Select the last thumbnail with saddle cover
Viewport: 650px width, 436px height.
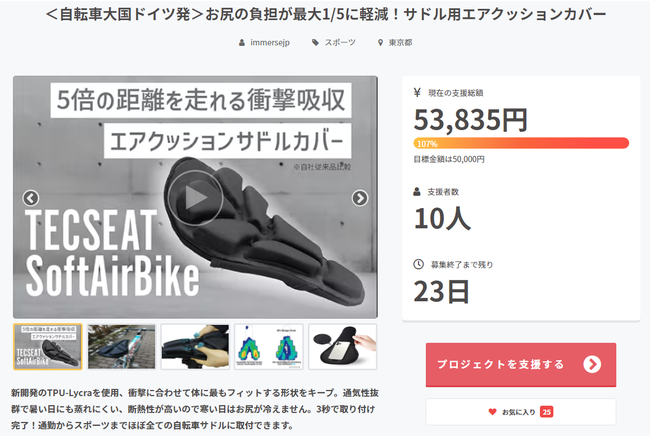(x=342, y=347)
